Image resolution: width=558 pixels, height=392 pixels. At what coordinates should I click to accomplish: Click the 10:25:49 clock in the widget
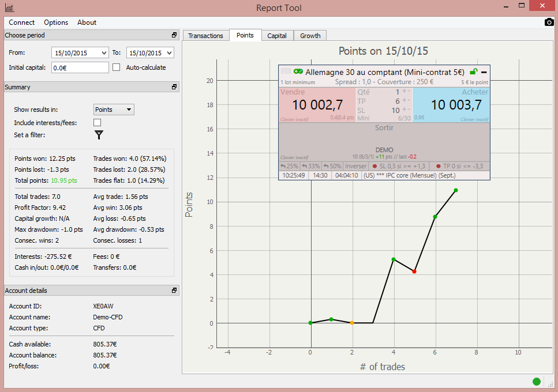(x=294, y=175)
